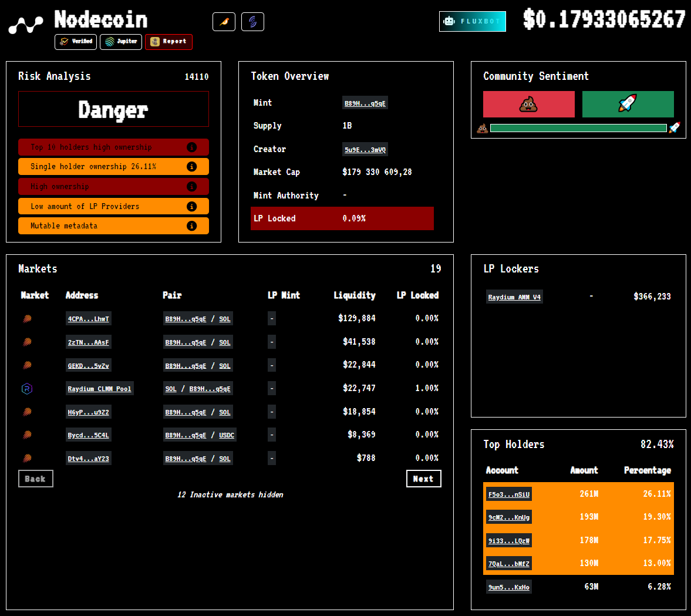Image resolution: width=691 pixels, height=616 pixels.
Task: Open the Raydium AMM V4 locker link
Action: [x=514, y=297]
